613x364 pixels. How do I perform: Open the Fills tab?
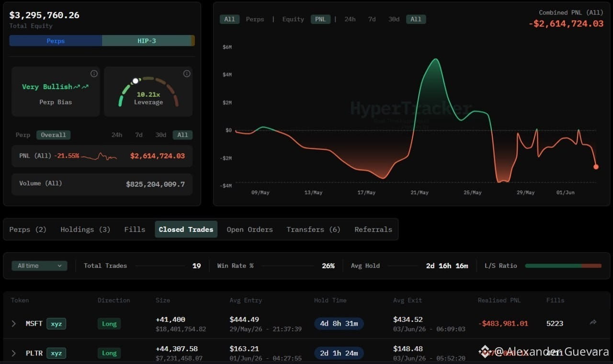click(x=135, y=229)
